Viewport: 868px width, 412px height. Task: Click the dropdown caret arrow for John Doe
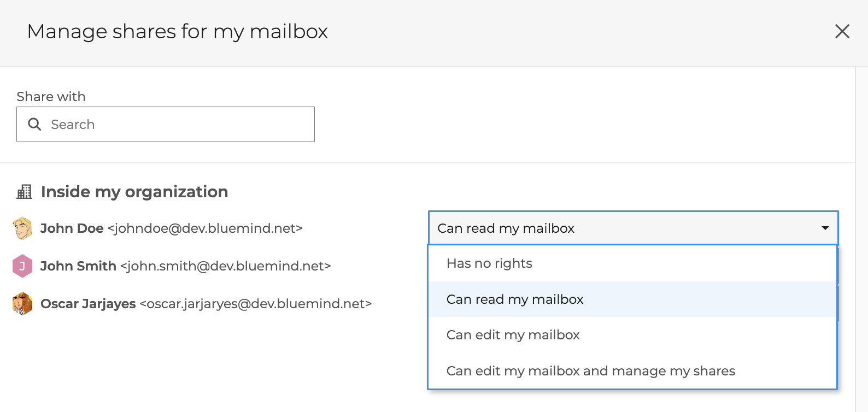pos(825,228)
